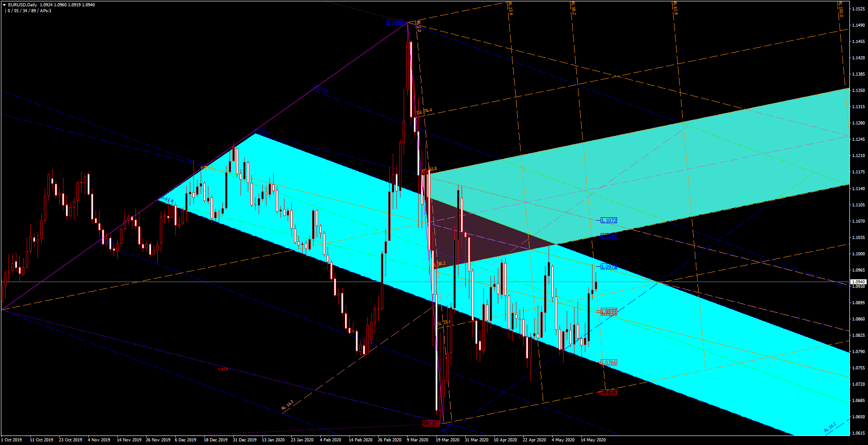The image size is (868, 445).
Task: Click the 1 Oct 2019 date label
Action: (11, 440)
